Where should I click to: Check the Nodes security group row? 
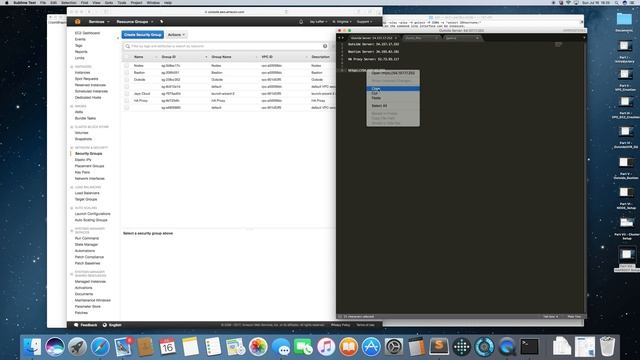click(127, 66)
